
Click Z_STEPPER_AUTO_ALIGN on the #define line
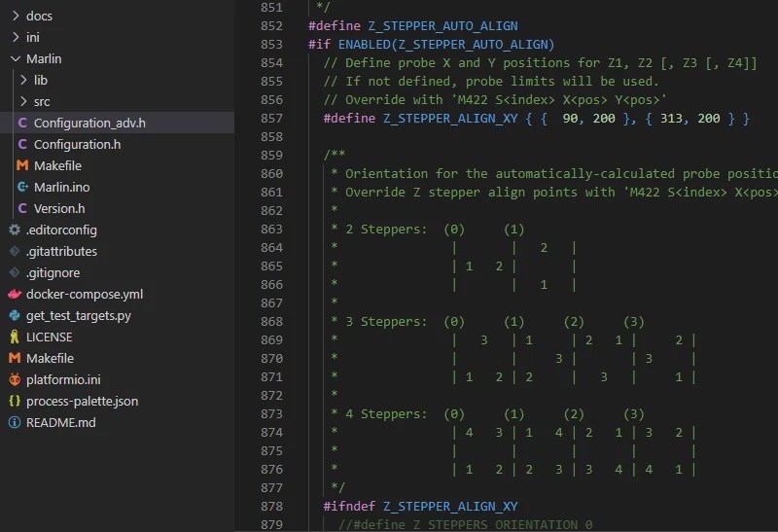pos(442,26)
